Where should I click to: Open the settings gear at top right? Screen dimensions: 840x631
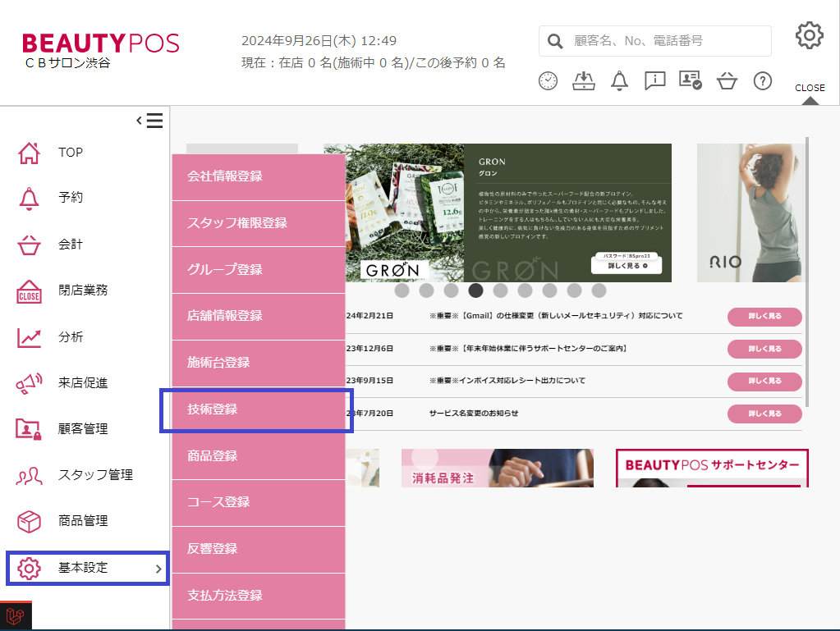click(809, 35)
